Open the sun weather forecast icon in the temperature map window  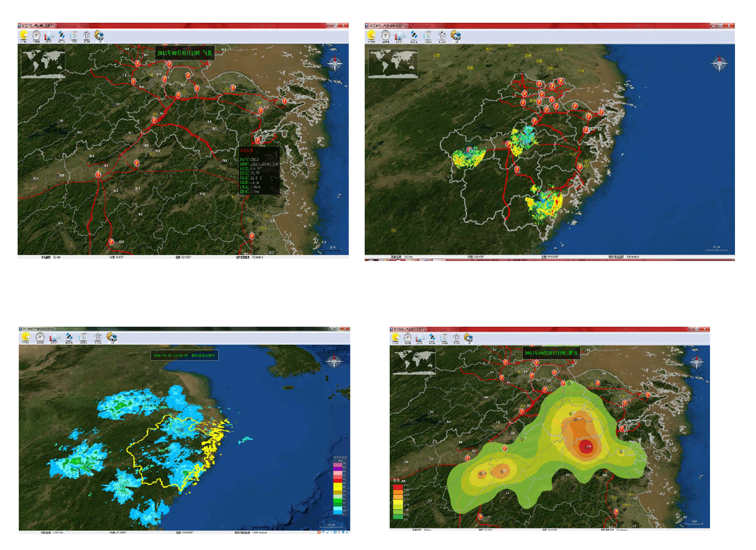[x=24, y=36]
